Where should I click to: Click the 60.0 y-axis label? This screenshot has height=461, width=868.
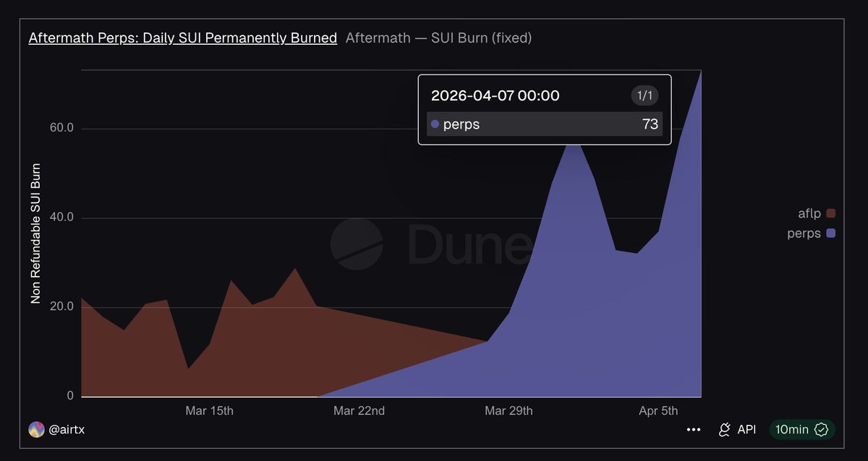pyautogui.click(x=61, y=129)
